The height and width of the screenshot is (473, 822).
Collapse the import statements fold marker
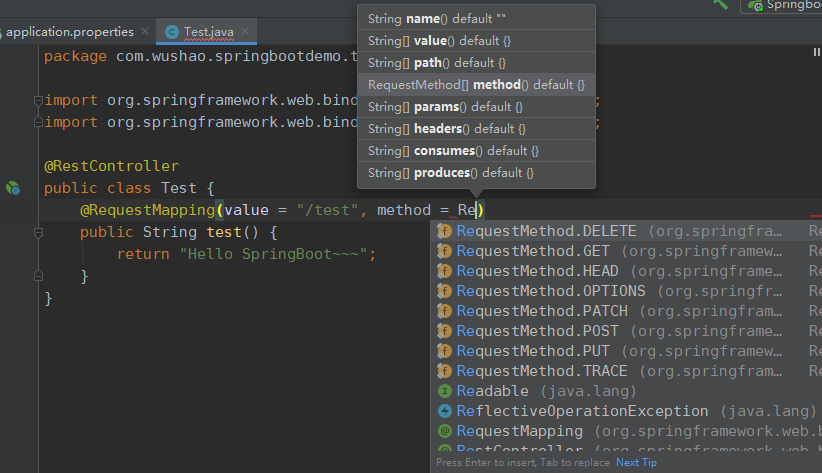[x=38, y=101]
